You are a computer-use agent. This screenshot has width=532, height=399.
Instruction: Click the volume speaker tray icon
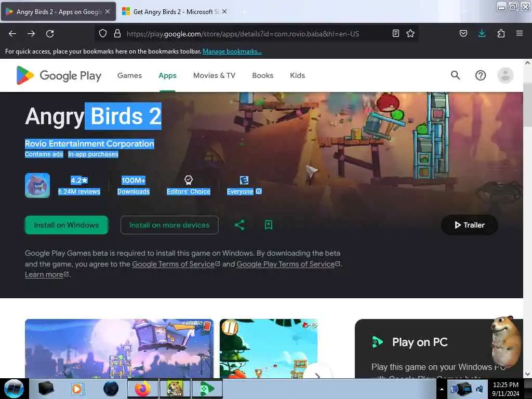[x=480, y=389]
